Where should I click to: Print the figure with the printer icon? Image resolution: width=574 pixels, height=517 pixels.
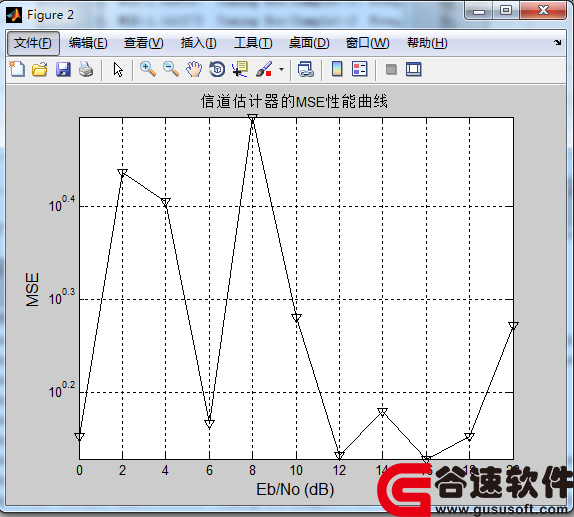click(x=86, y=69)
